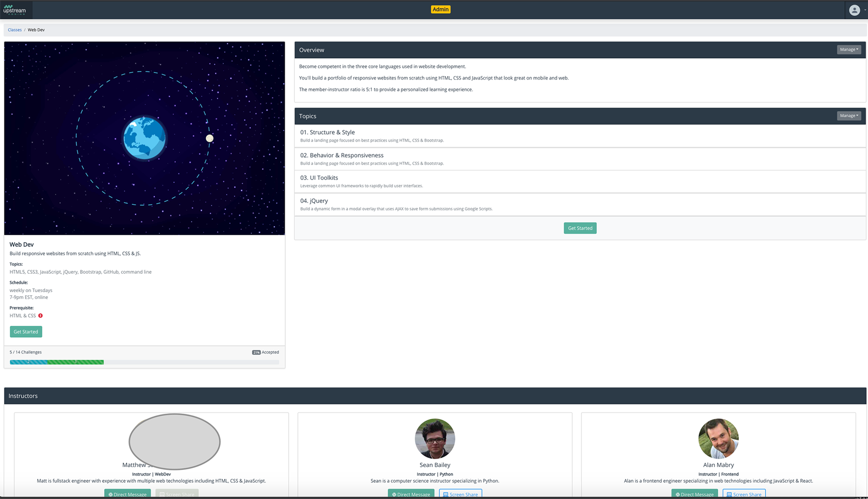Screen dimensions: 868x499
Task: Open the Manage dropdown on the Topics panel
Action: pyautogui.click(x=849, y=115)
